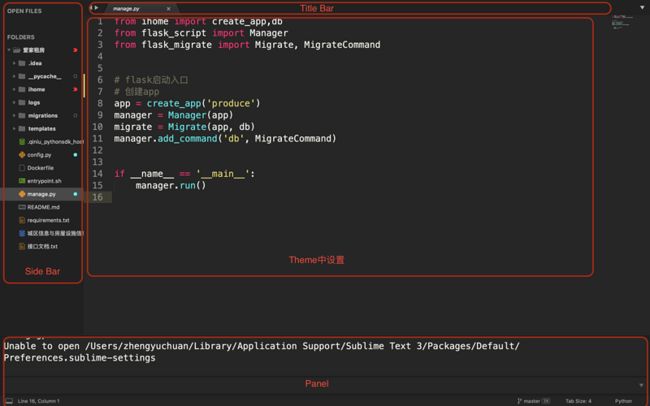Click line number 8 in the gutter
Screen dimensions: 650x406
pyautogui.click(x=100, y=103)
